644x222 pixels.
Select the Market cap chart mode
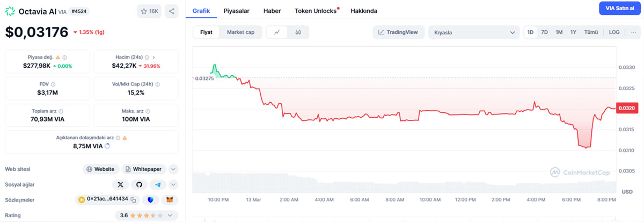click(x=240, y=32)
